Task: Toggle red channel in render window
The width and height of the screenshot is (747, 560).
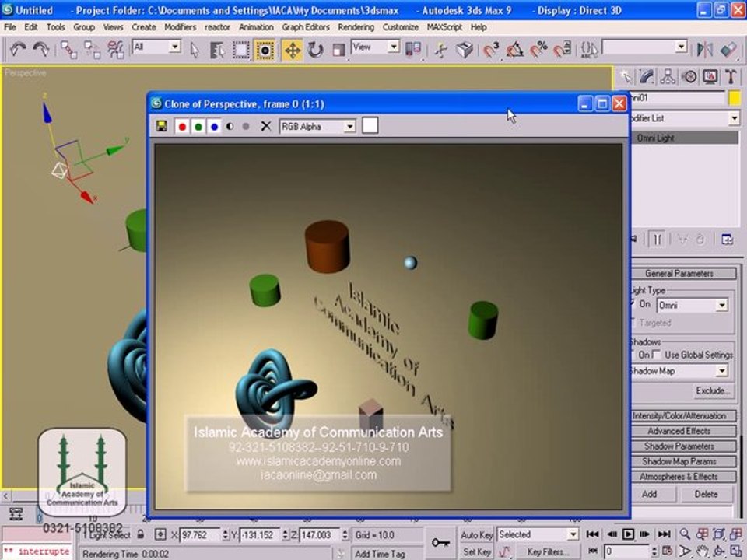Action: tap(182, 127)
